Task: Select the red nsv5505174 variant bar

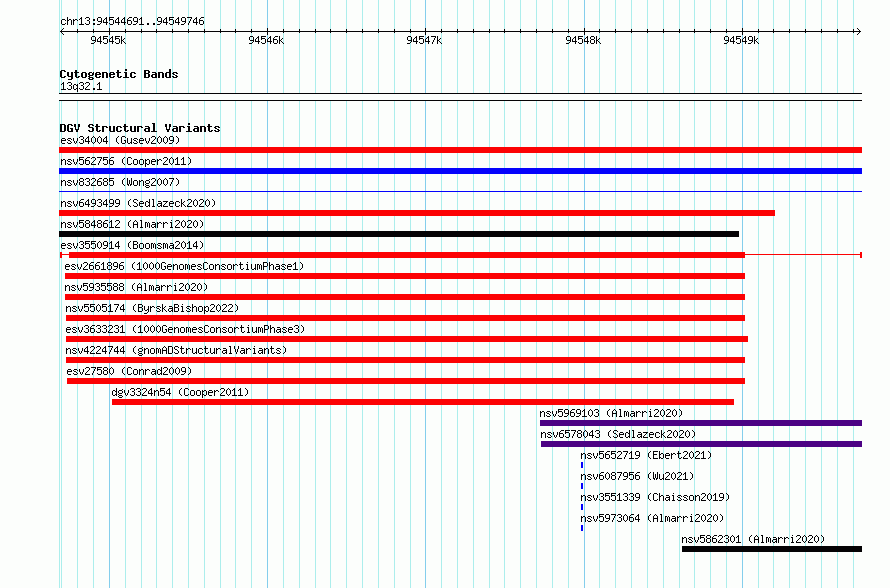Action: point(405,318)
